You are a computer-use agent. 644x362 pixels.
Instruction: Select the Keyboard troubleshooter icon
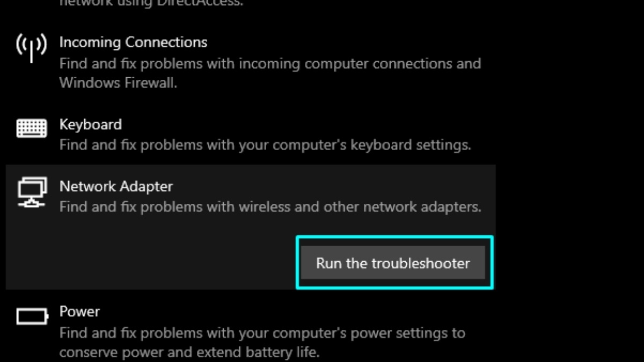31,128
